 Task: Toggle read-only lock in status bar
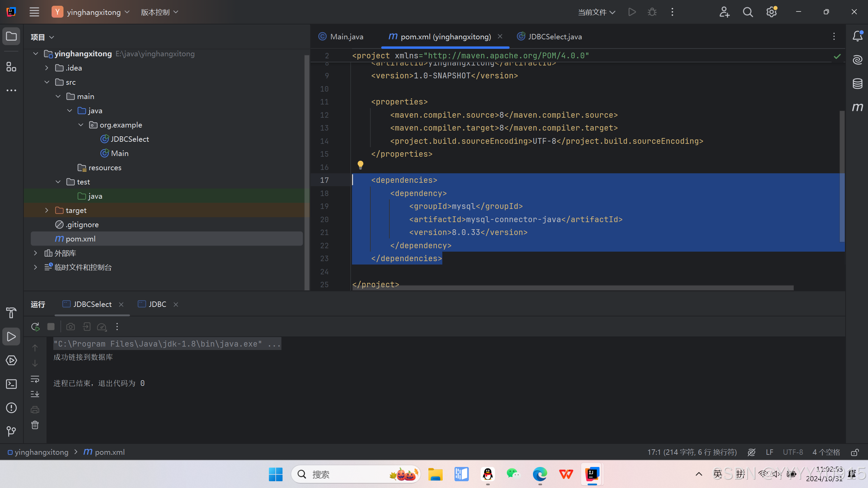(855, 452)
